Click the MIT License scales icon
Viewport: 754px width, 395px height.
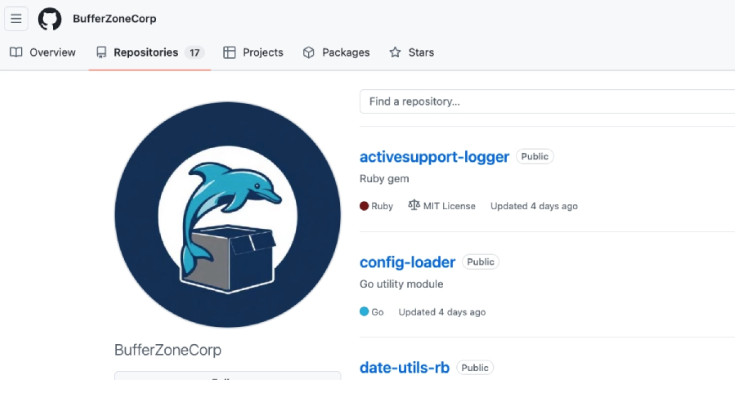click(x=414, y=205)
